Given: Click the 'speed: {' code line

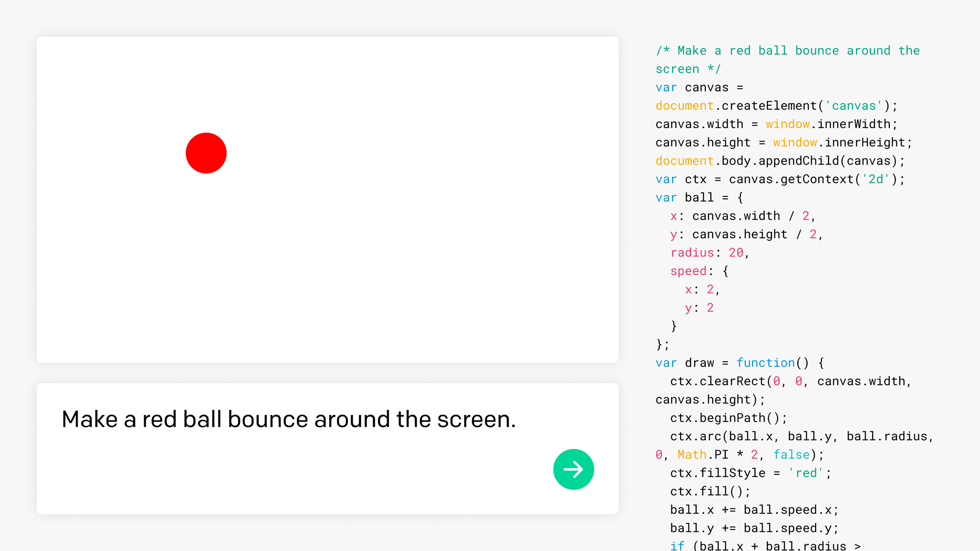Looking at the screenshot, I should 699,271.
